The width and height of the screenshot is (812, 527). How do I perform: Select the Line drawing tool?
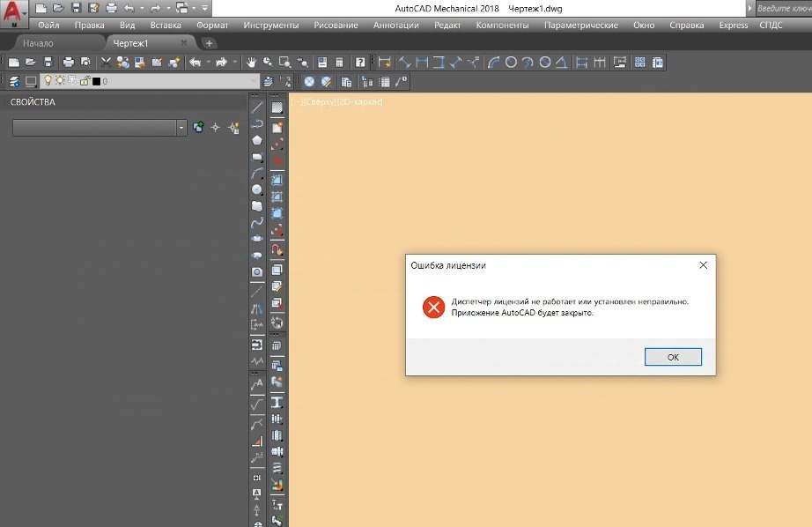pos(257,108)
